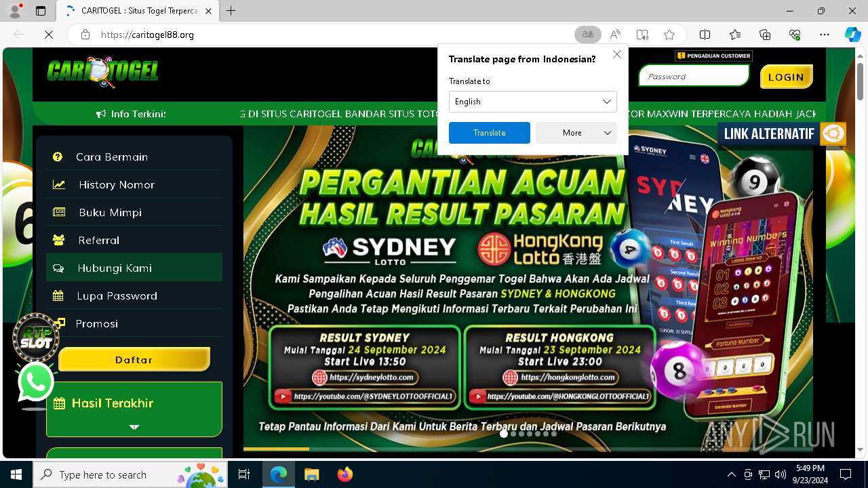Viewport: 868px width, 488px height.
Task: Open Referral in the sidebar
Action: [x=134, y=240]
